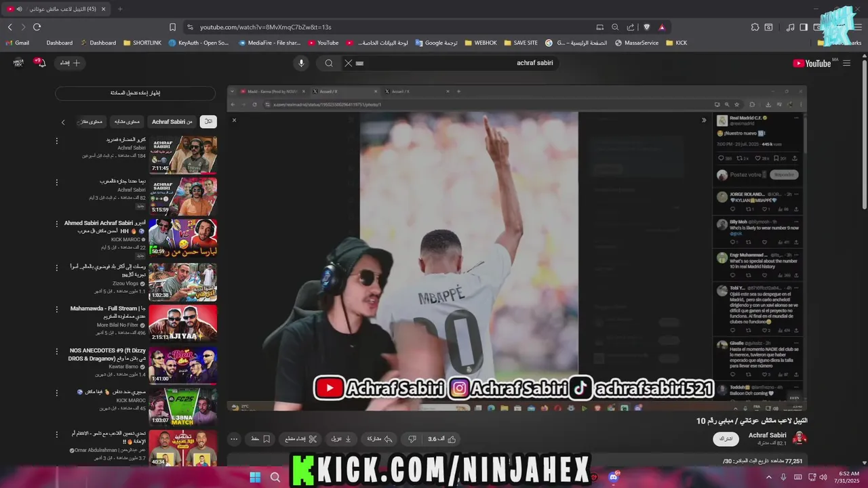Clear the YouTube search box with the X
The height and width of the screenshot is (488, 868).
click(348, 63)
